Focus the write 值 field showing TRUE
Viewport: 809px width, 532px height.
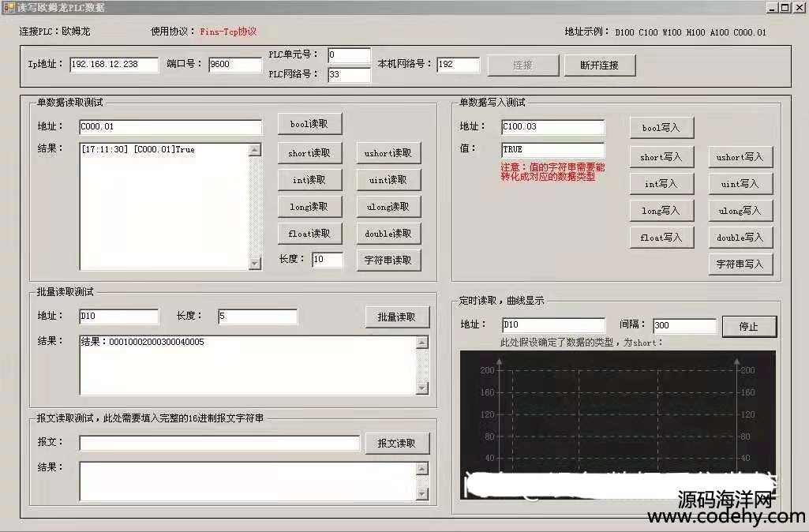(553, 150)
